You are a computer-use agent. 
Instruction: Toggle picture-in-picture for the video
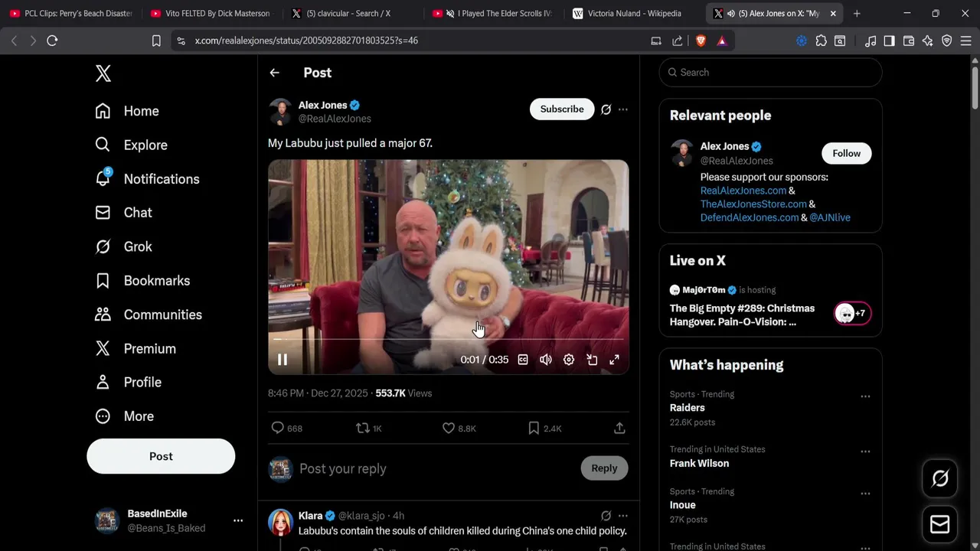592,360
